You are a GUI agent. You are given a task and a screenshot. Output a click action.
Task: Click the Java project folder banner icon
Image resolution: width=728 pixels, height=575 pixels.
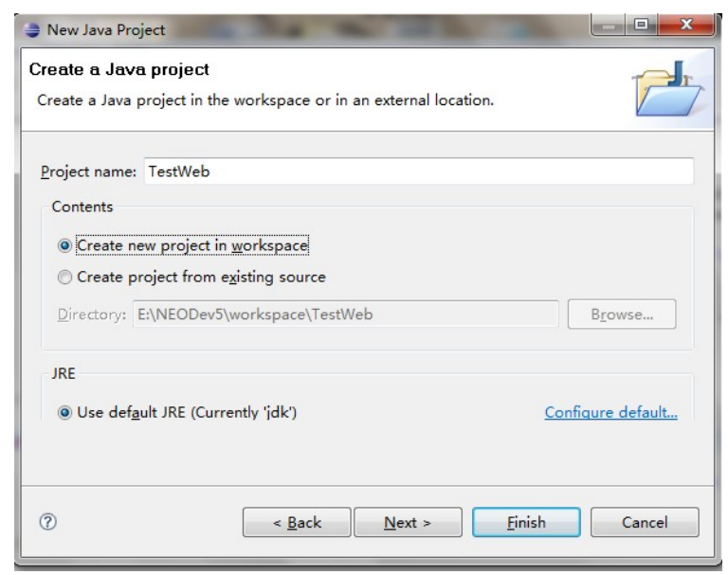(x=667, y=89)
